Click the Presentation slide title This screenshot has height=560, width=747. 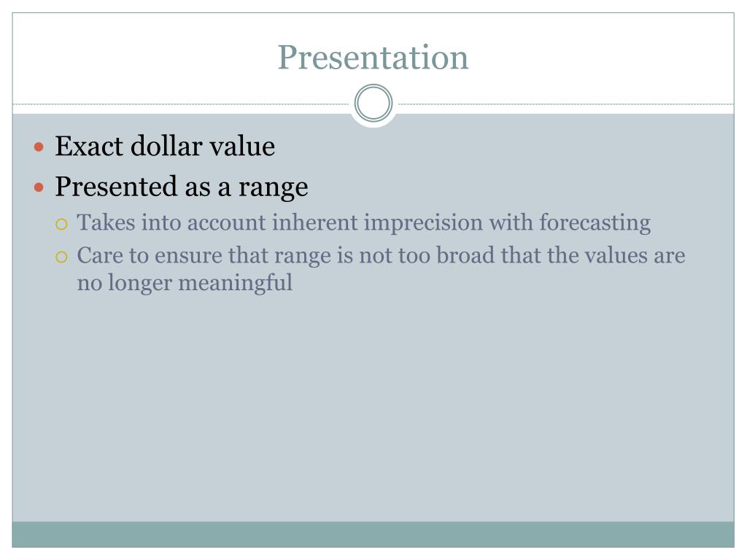point(373,58)
